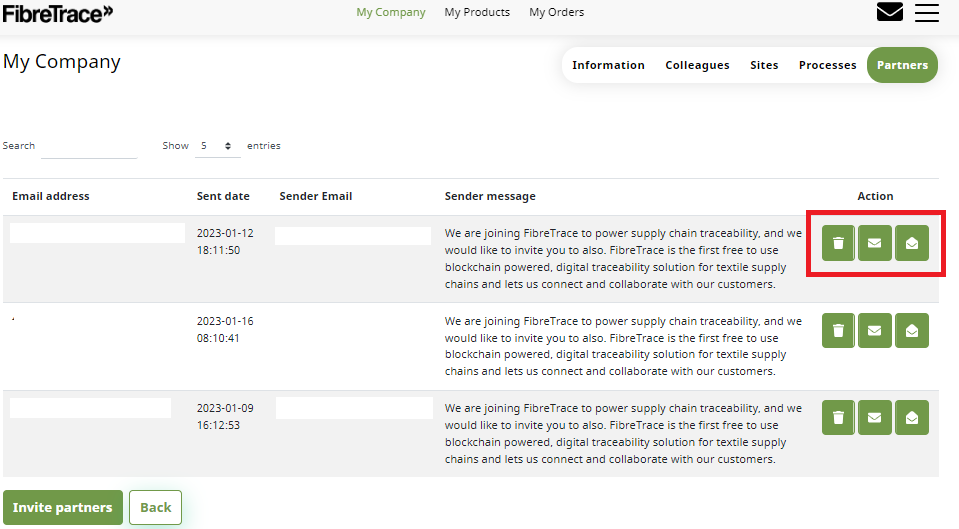Image resolution: width=959 pixels, height=529 pixels.
Task: Click the closed envelope icon in first row
Action: point(875,243)
